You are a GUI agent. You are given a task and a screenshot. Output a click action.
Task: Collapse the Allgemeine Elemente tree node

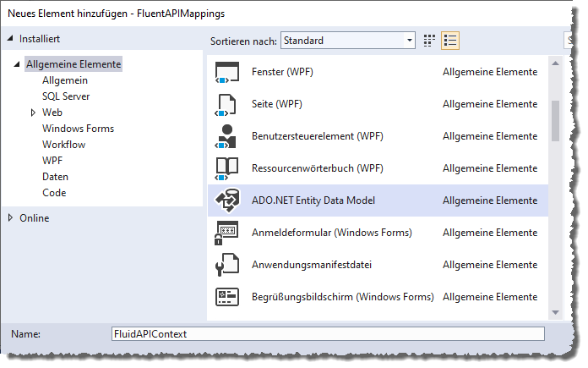coord(17,64)
